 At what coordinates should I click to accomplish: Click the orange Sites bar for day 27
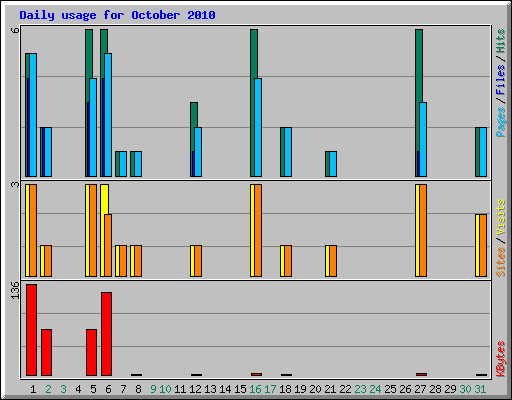423,230
